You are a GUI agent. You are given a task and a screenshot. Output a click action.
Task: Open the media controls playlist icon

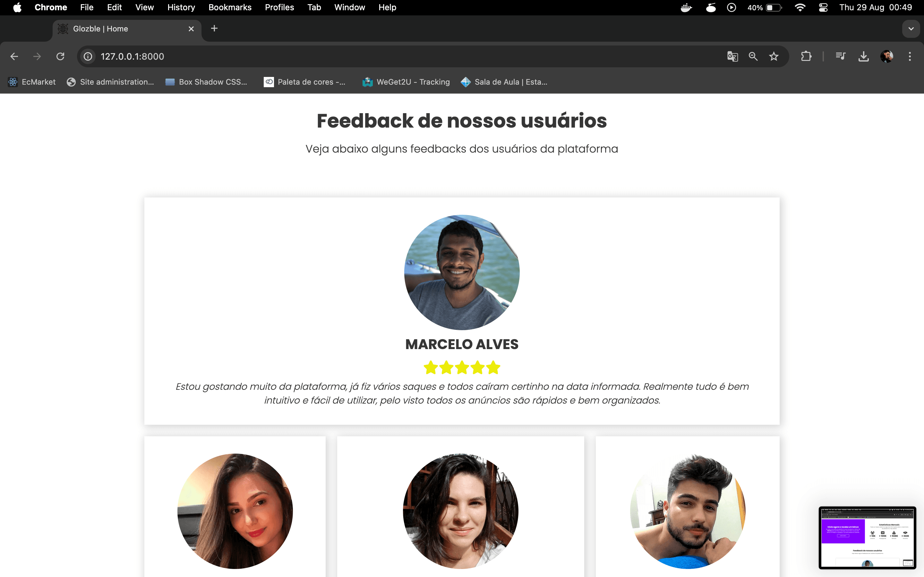point(840,56)
